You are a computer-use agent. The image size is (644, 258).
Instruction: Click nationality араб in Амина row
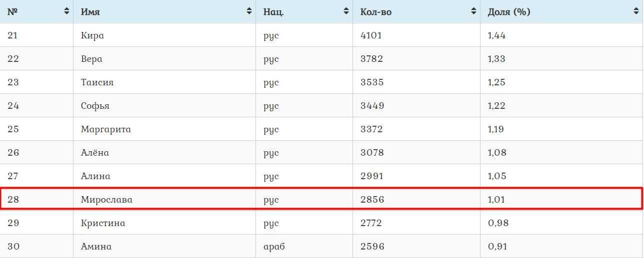[274, 247]
